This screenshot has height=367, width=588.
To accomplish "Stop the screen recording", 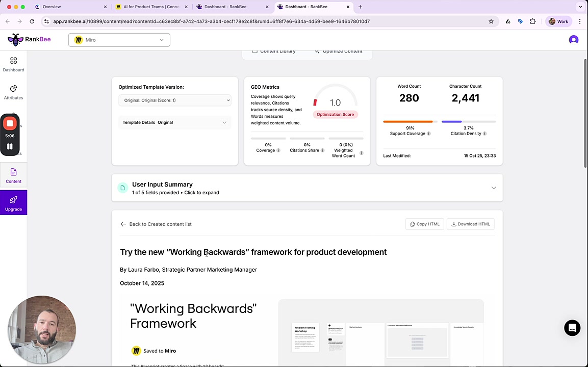I will click(x=10, y=123).
